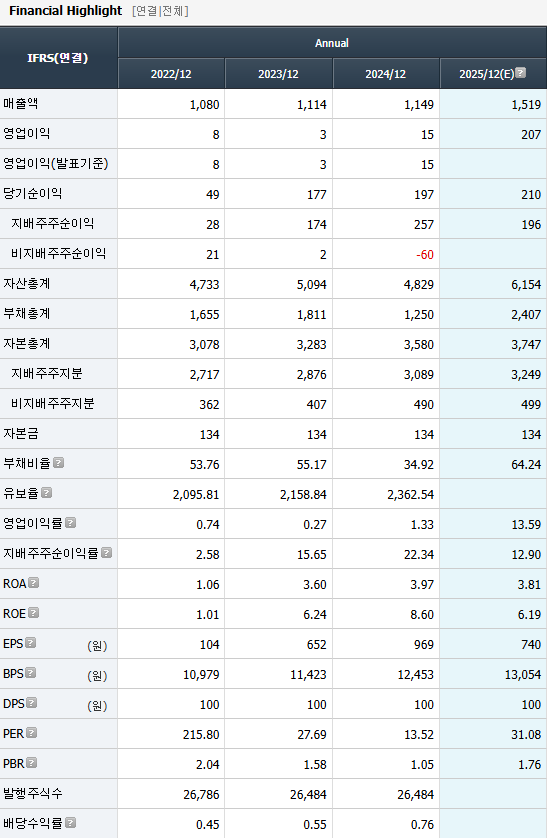Screen dimensions: 547x838
Task: Click the PER question mark icon
Action: click(32, 733)
